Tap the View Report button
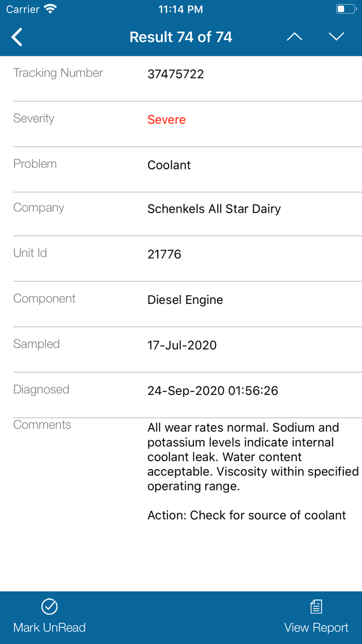Screen dimensions: 362x644 [316, 617]
